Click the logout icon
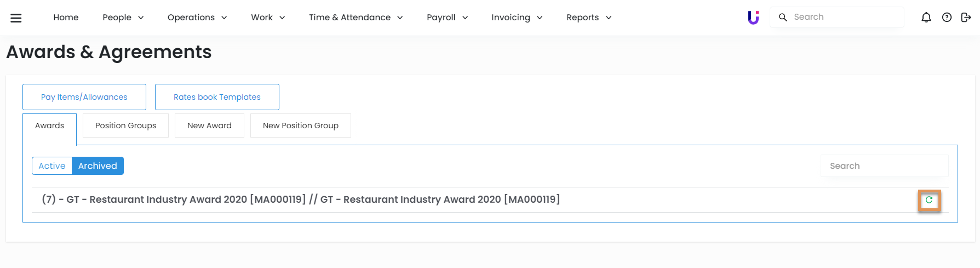980x268 pixels. pyautogui.click(x=966, y=18)
